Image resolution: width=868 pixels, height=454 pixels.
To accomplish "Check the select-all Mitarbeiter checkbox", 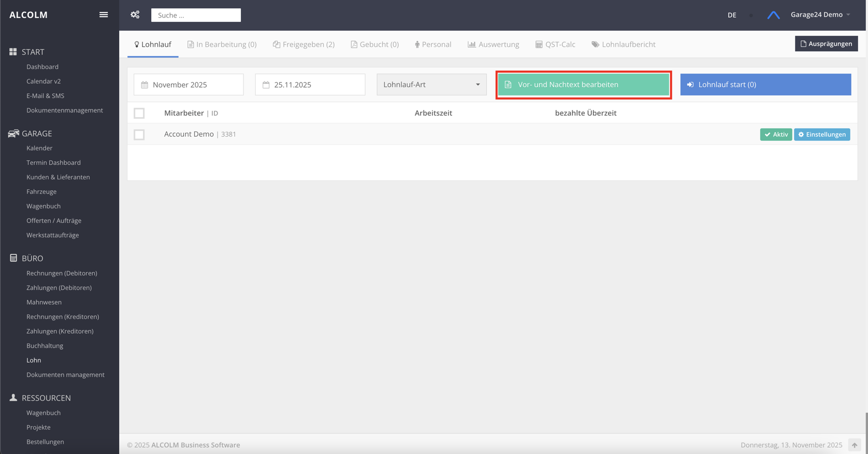I will [139, 113].
